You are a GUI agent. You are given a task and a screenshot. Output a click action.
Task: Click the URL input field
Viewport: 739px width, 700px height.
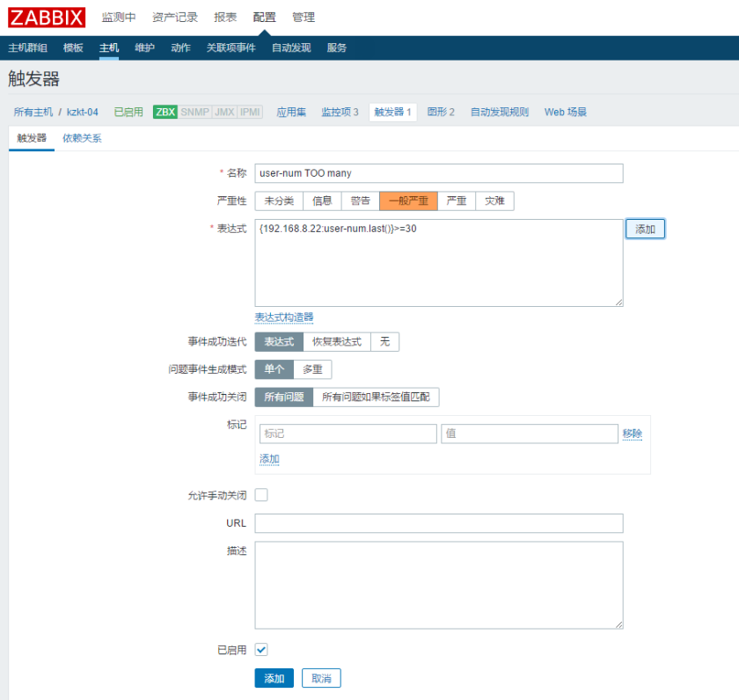point(439,523)
